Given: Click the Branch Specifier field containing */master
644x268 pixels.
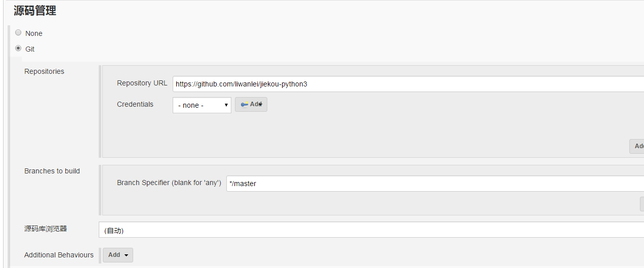Looking at the screenshot, I should [435, 184].
